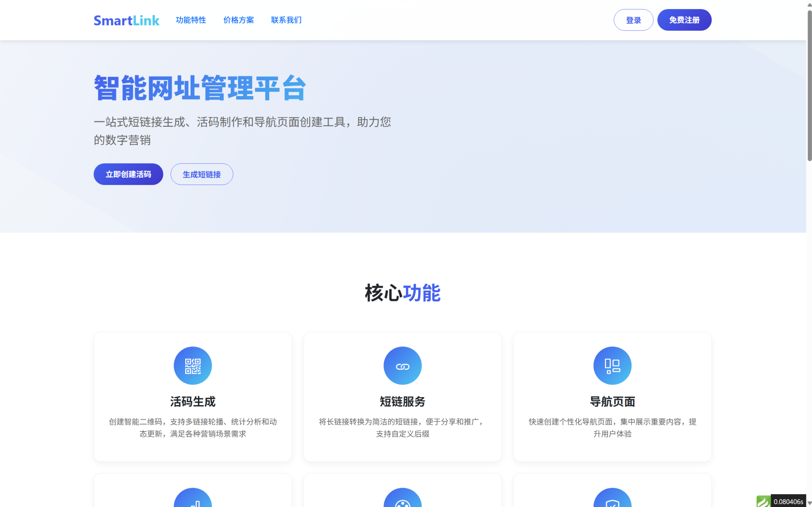The width and height of the screenshot is (812, 507).
Task: Open the 功能特性 navigation menu
Action: tap(190, 20)
